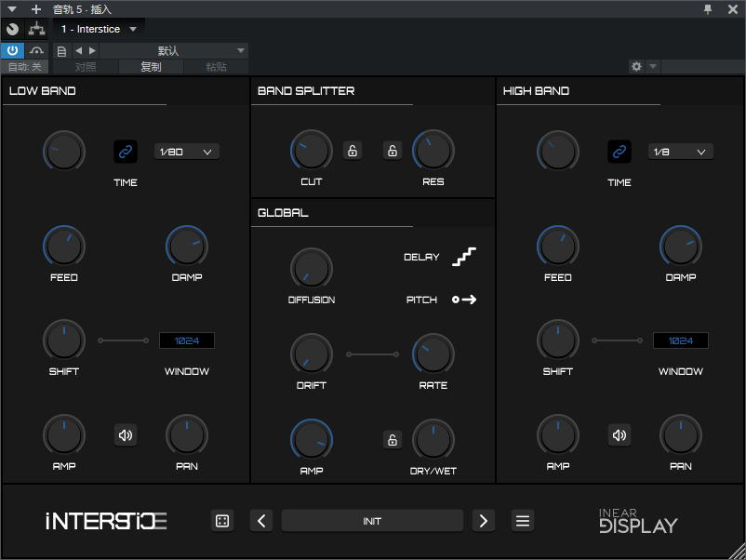Screen dimensions: 746x560
Task: Toggle the plugin power bypass button
Action: coord(12,50)
